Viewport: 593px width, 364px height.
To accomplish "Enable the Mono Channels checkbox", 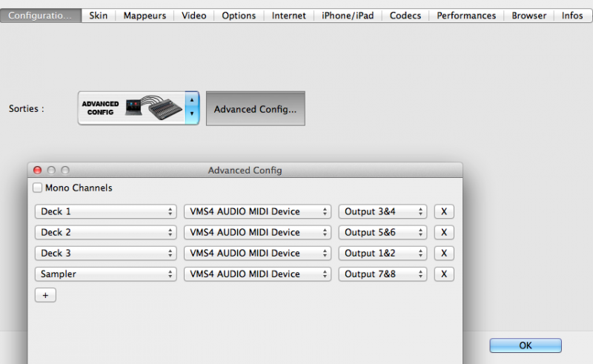I will point(39,188).
